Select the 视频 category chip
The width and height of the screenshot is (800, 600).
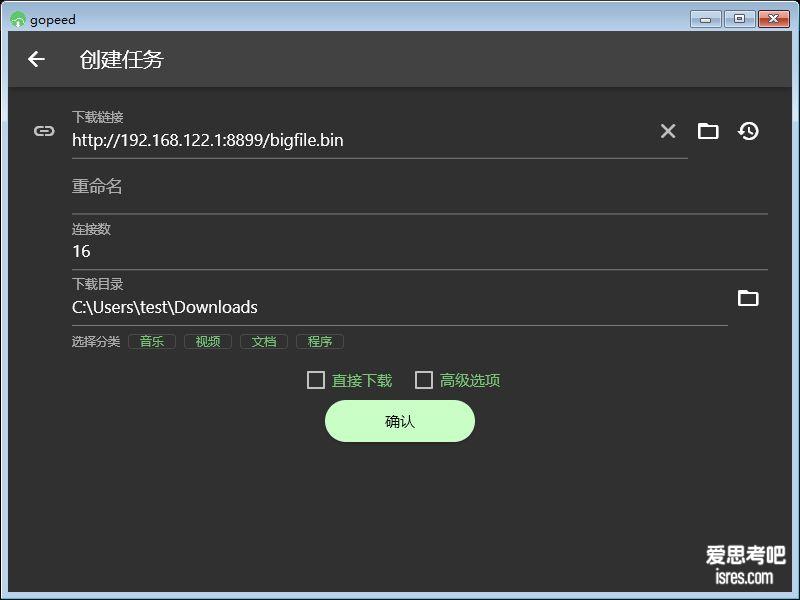click(208, 341)
